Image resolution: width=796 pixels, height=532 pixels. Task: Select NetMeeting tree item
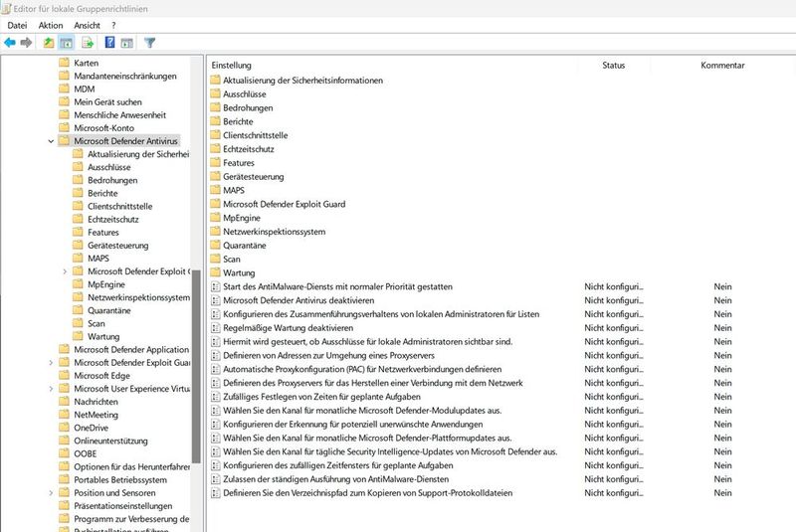[96, 415]
